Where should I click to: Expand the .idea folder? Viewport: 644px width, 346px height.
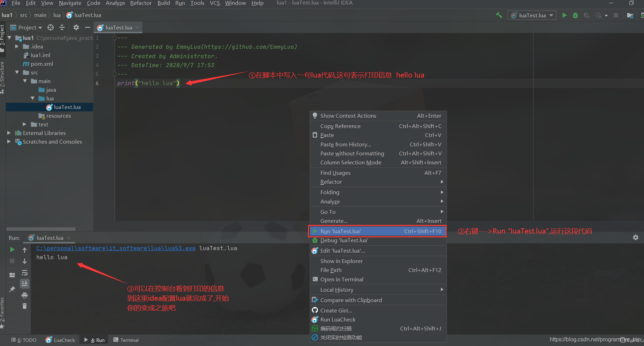(x=17, y=46)
